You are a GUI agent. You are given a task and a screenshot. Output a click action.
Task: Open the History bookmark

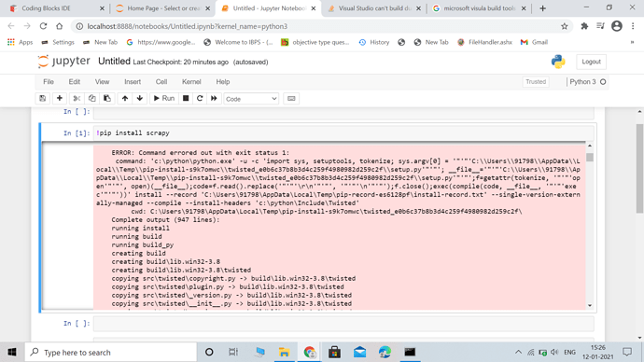[x=374, y=42]
